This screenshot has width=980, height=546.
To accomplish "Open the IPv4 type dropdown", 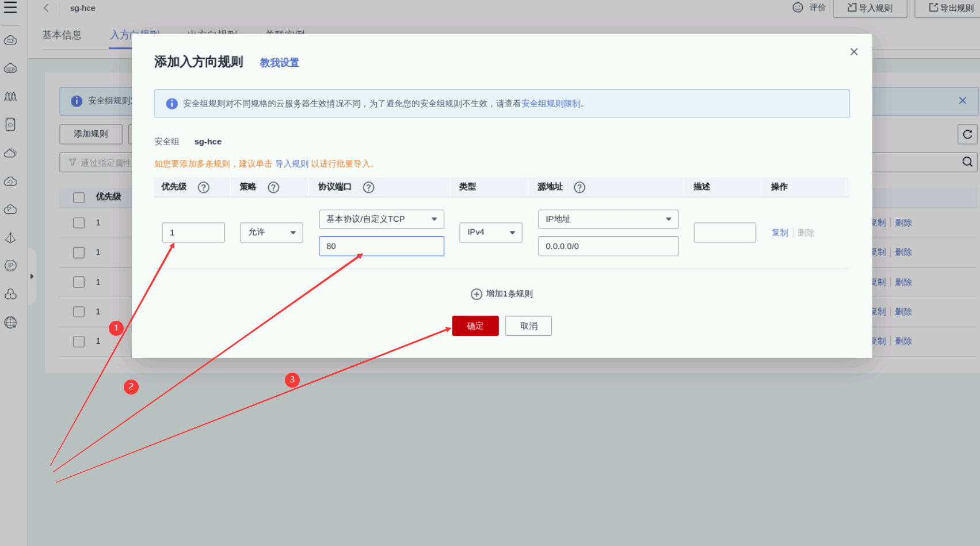I will point(491,233).
